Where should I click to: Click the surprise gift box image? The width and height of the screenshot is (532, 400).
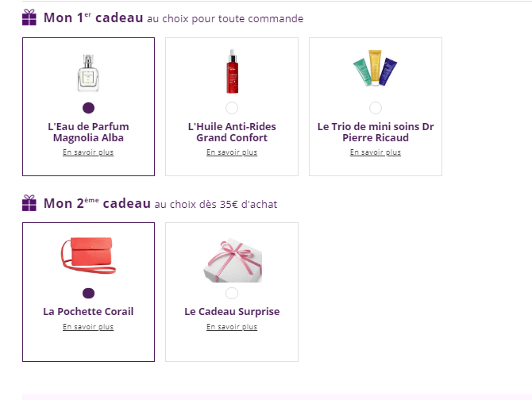tap(231, 260)
